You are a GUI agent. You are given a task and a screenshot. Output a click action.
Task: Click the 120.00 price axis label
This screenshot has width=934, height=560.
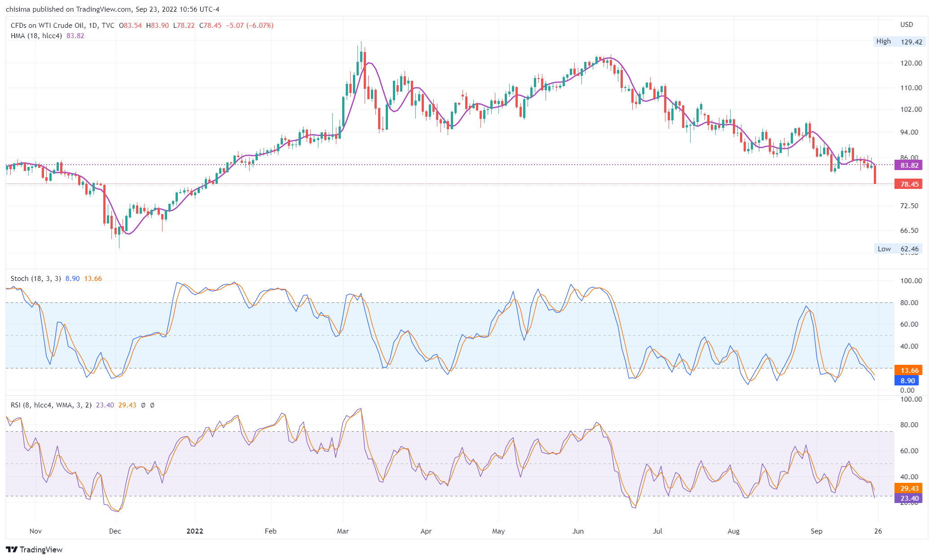[x=911, y=63]
